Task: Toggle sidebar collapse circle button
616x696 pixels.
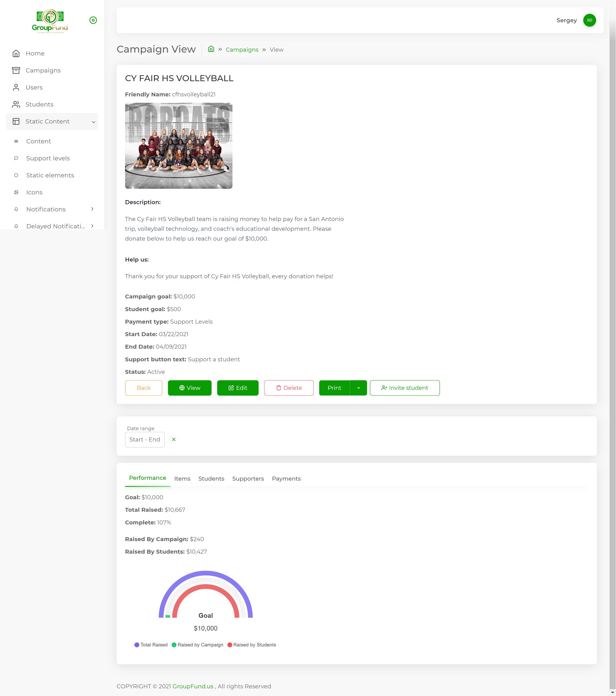Action: 93,21
